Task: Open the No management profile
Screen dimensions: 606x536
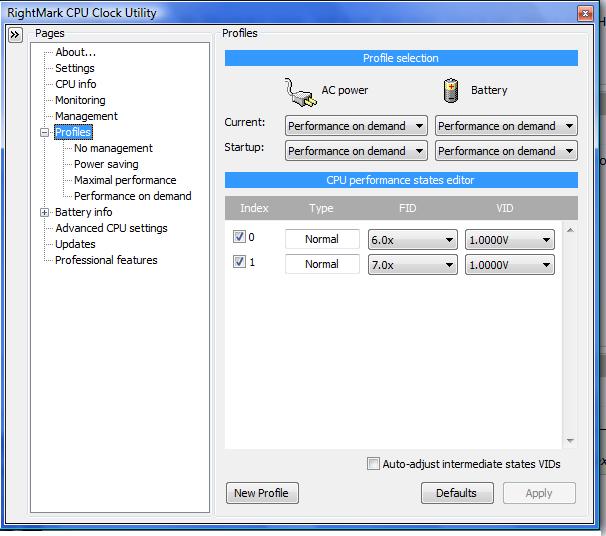Action: coord(113,148)
